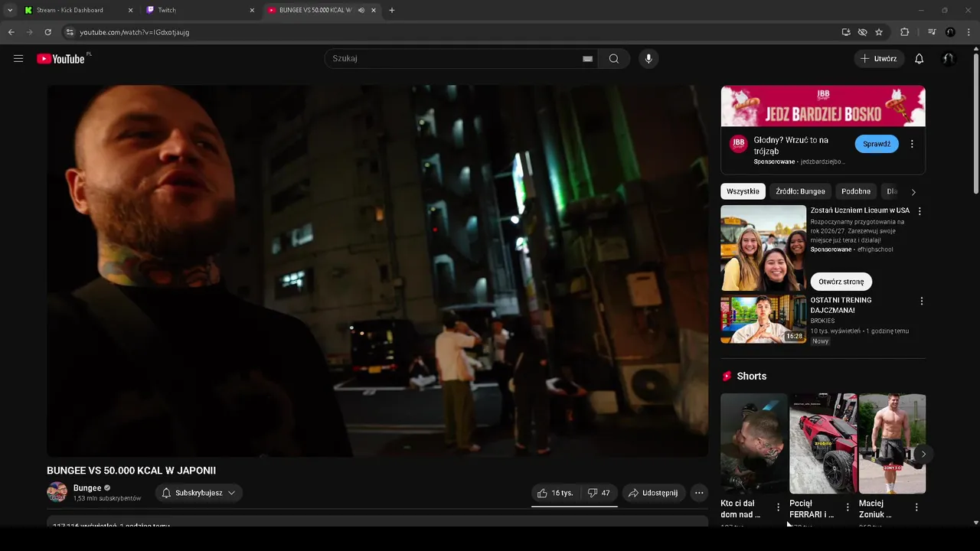Viewport: 980px width, 551px height.
Task: Switch to the Twitch tab
Action: click(199, 10)
